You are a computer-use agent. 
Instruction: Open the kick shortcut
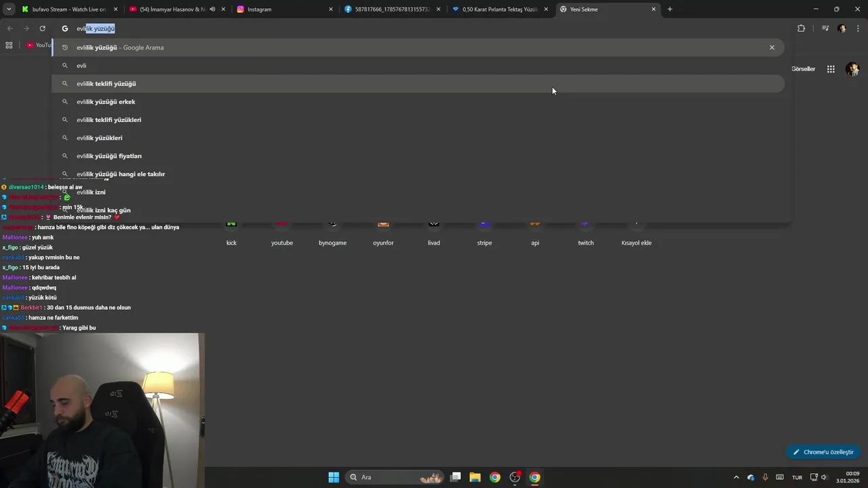(x=231, y=232)
